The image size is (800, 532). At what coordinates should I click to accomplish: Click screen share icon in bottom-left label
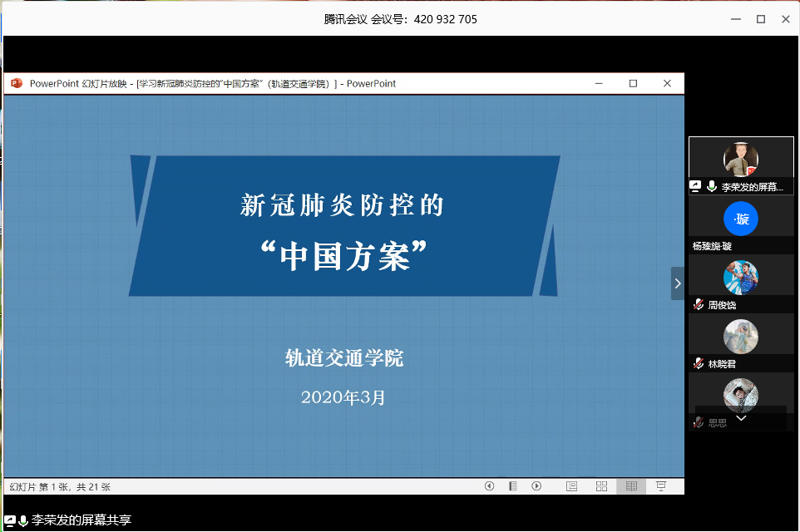coord(9,520)
